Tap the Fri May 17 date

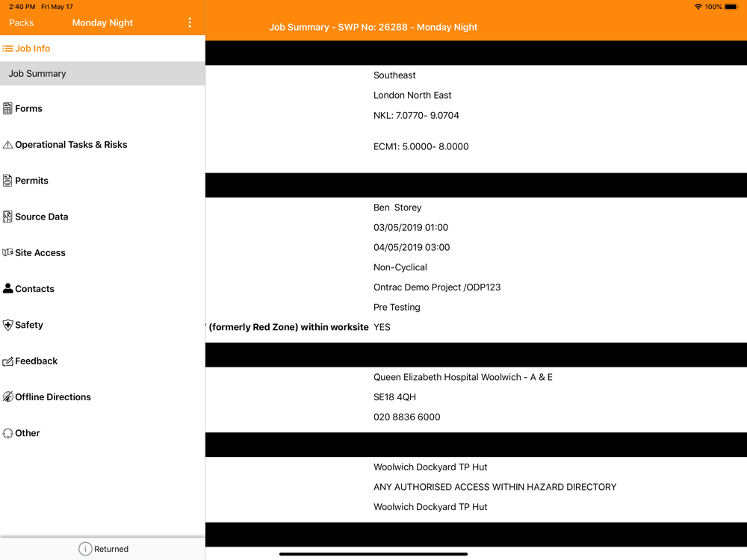tap(58, 7)
